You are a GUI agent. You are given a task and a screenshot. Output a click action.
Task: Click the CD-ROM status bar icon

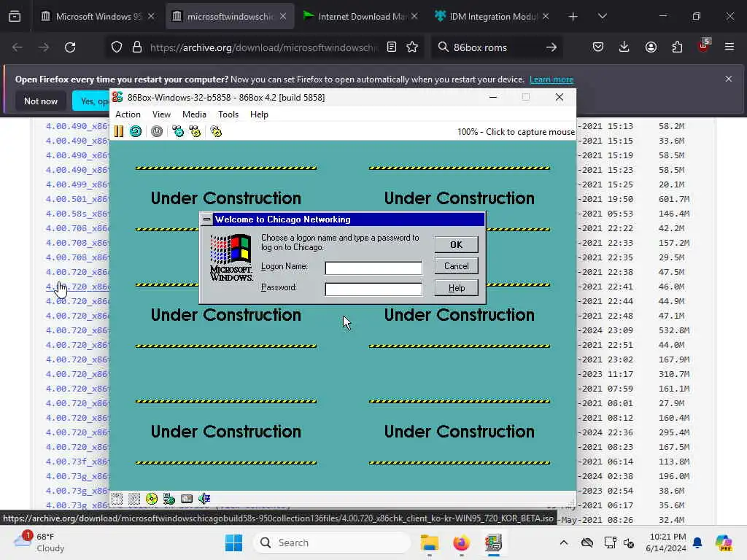(152, 499)
